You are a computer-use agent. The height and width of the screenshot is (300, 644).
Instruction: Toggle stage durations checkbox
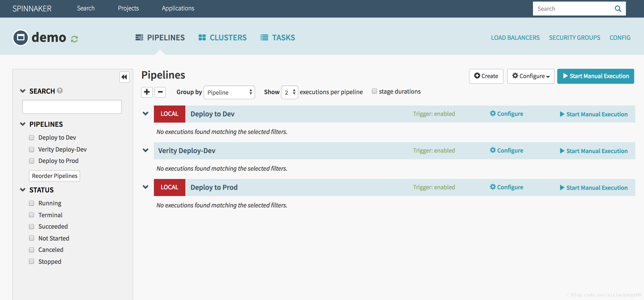click(374, 91)
